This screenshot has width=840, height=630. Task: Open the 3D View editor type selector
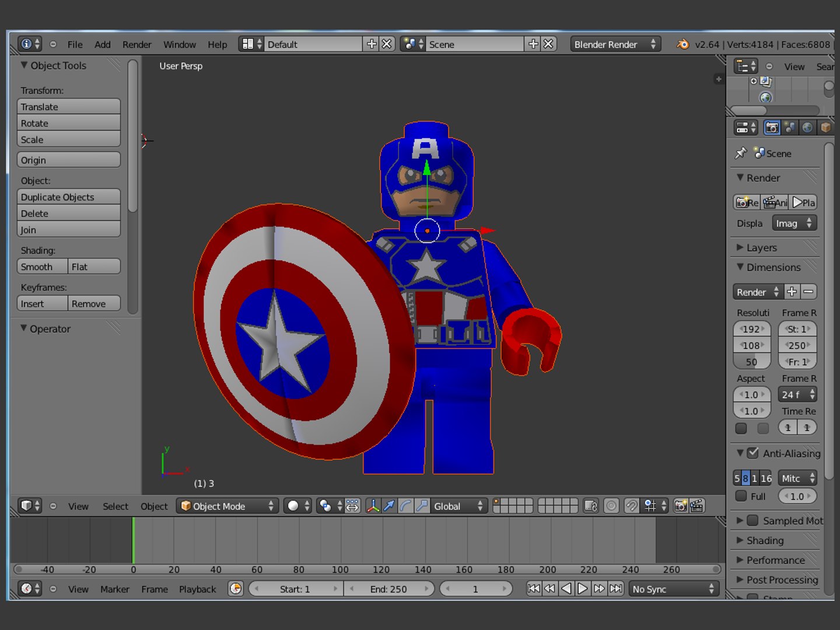tap(30, 506)
